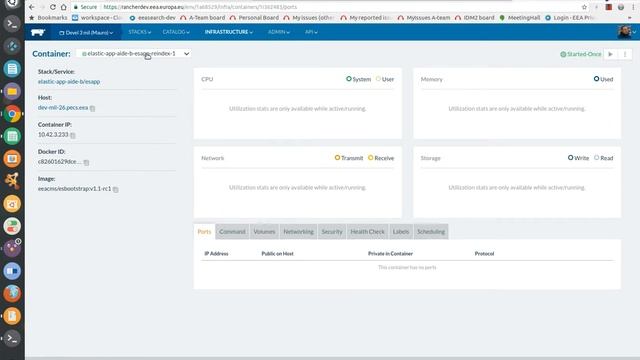Click the Public on Host column header
The width and height of the screenshot is (640, 360).
[278, 253]
